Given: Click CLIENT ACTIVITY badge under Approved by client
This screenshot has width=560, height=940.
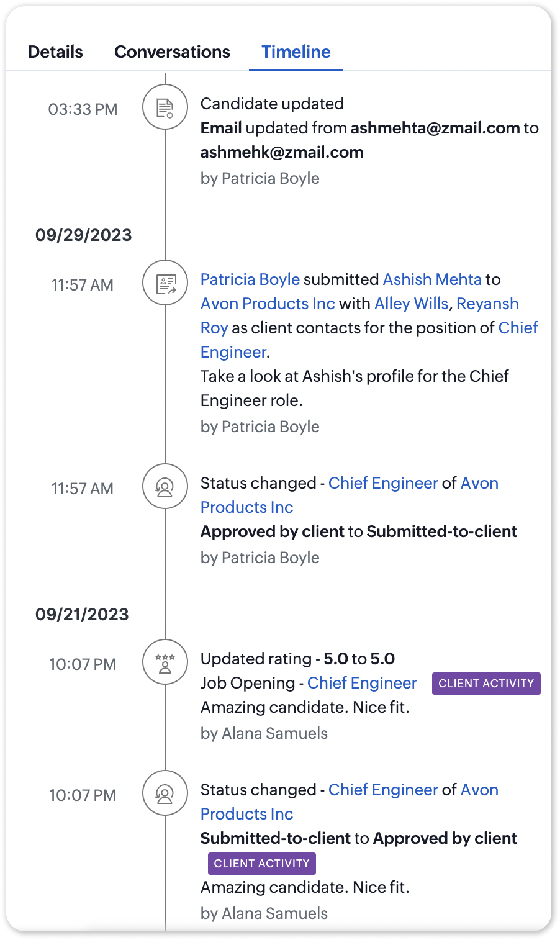Looking at the screenshot, I should tap(261, 864).
